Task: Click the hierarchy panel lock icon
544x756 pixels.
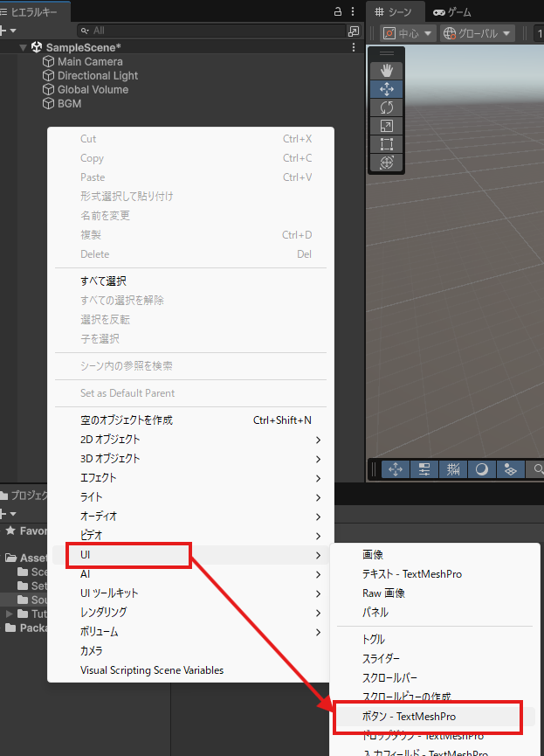Action: click(x=338, y=11)
